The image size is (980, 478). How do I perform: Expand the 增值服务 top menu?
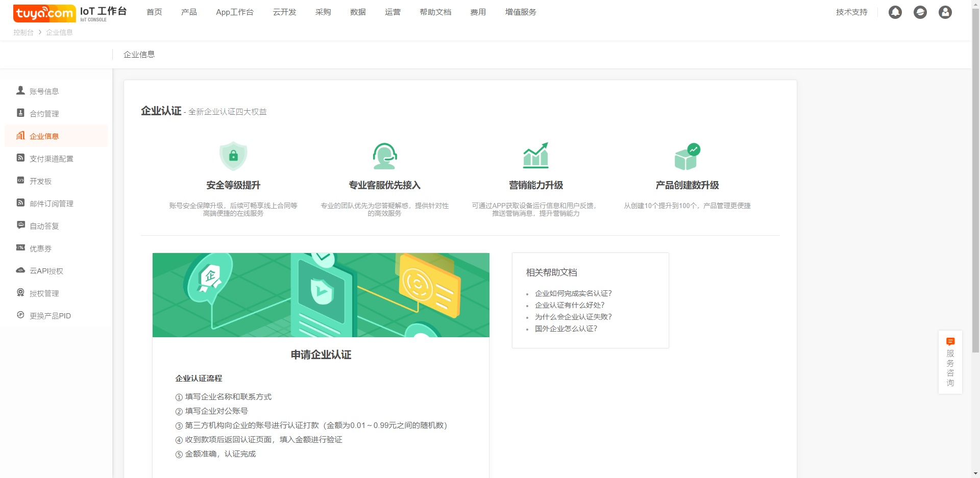pyautogui.click(x=520, y=12)
